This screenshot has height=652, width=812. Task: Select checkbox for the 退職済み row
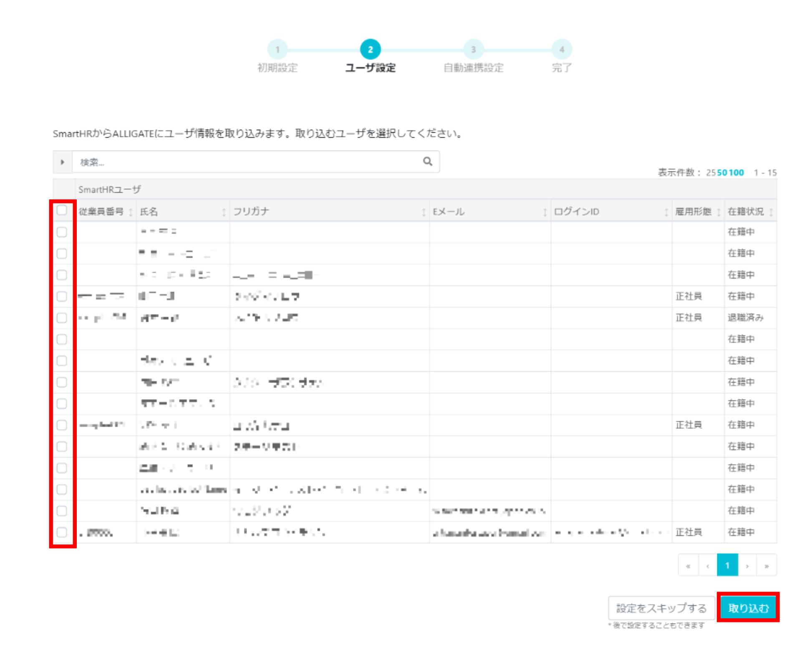click(62, 318)
